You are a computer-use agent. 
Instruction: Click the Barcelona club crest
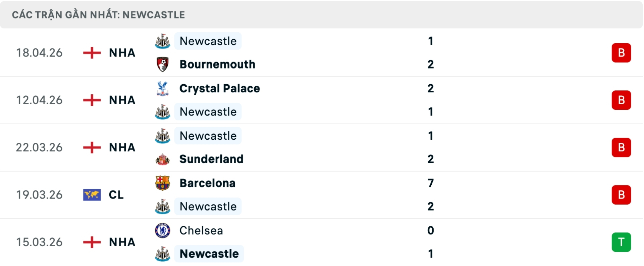pyautogui.click(x=163, y=183)
